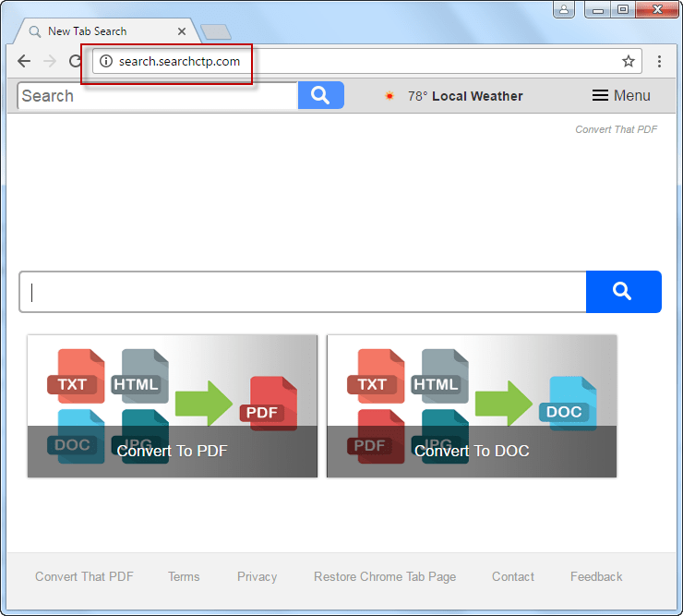The image size is (683, 616).
Task: Click the toolbar blue search button
Action: [321, 95]
